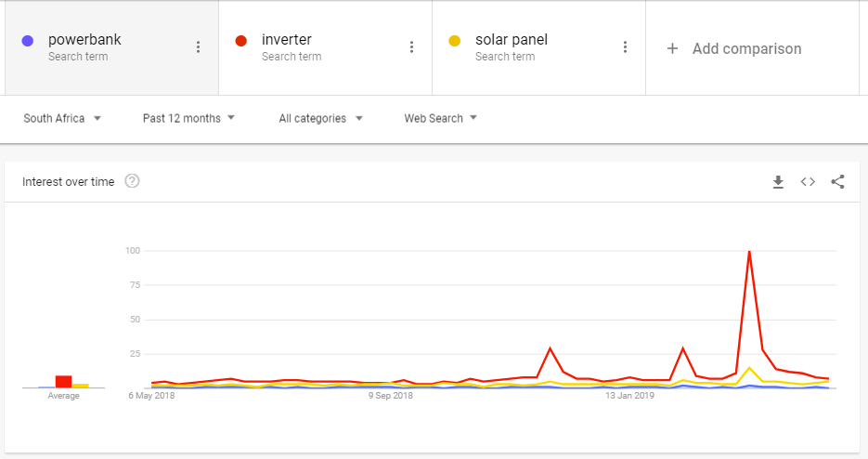Share the Interest over time chart
Viewport: 868px width, 459px height.
coord(837,182)
